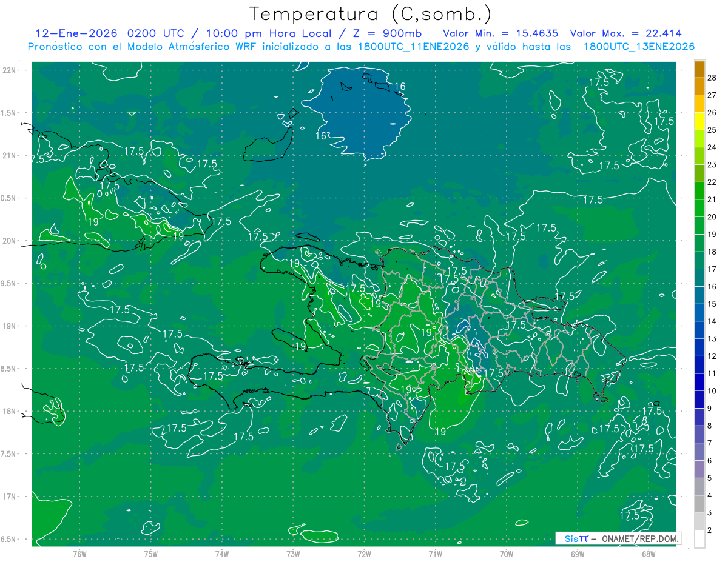The height and width of the screenshot is (562, 728).
Task: Click the "1800UTC_13ENE2026" valid-until time text
Action: tap(639, 47)
